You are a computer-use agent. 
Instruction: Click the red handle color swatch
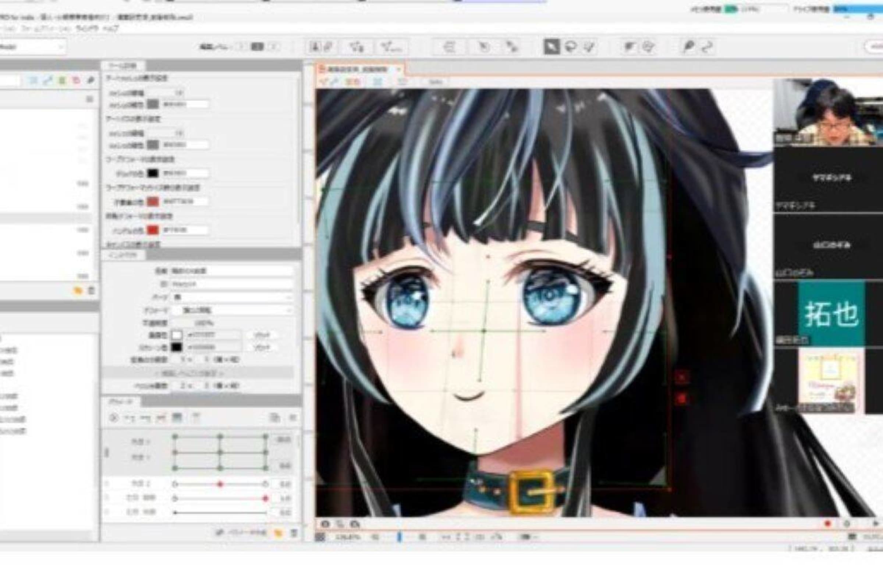pos(153,230)
